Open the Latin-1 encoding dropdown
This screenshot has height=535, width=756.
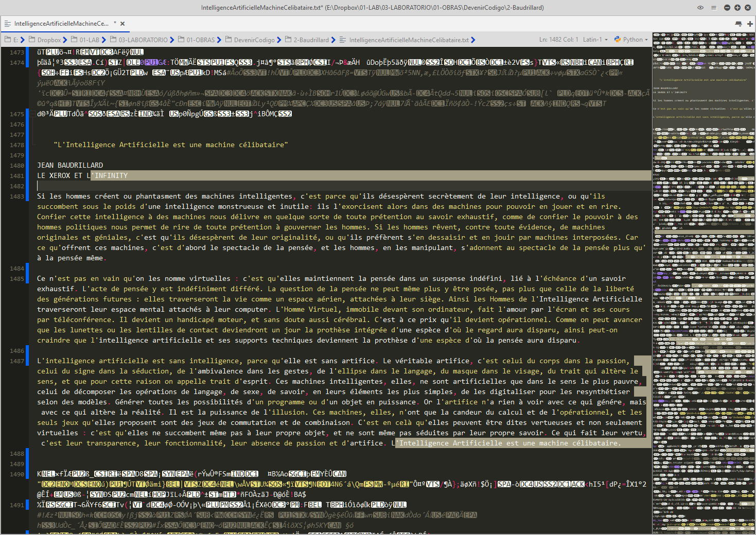point(594,40)
